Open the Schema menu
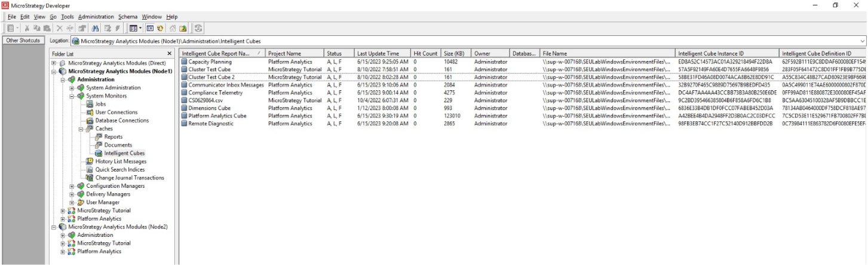Viewport: 868px width, 265px height. (127, 17)
